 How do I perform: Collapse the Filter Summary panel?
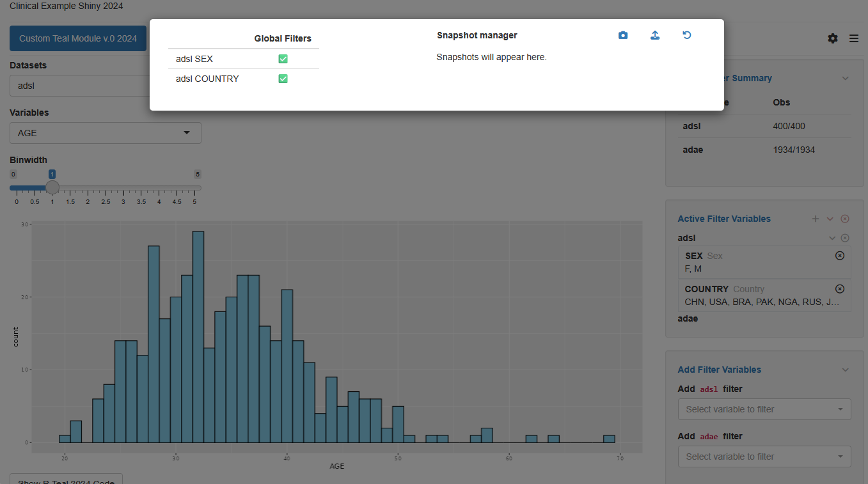point(845,78)
